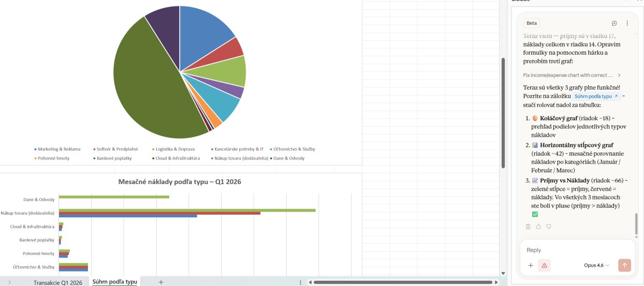644x286 pixels.
Task: Start a new chat in Claude panel
Action: (x=614, y=23)
